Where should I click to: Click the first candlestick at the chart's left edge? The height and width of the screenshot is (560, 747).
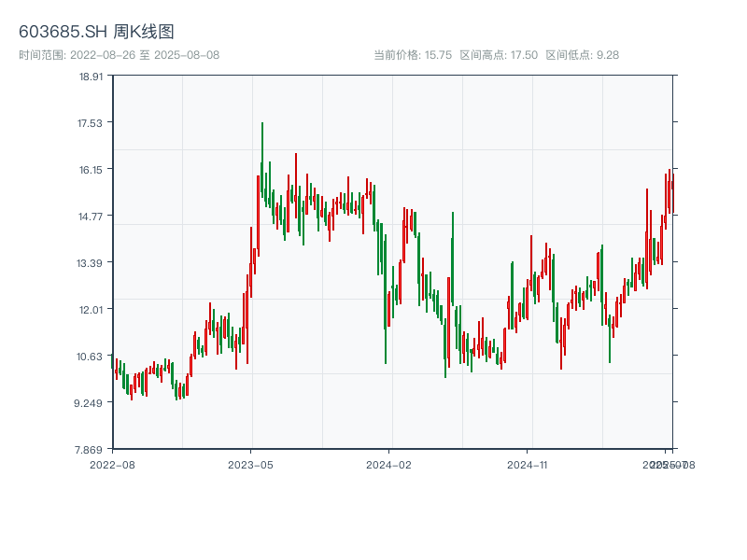112,360
